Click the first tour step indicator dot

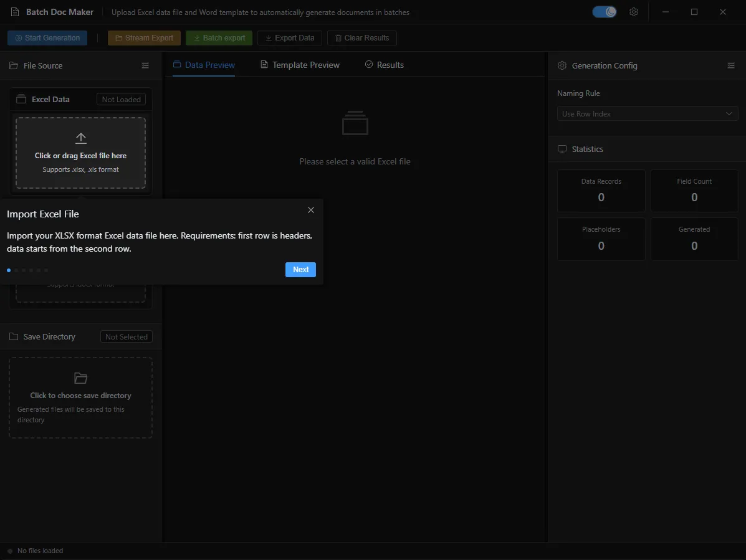[9, 270]
